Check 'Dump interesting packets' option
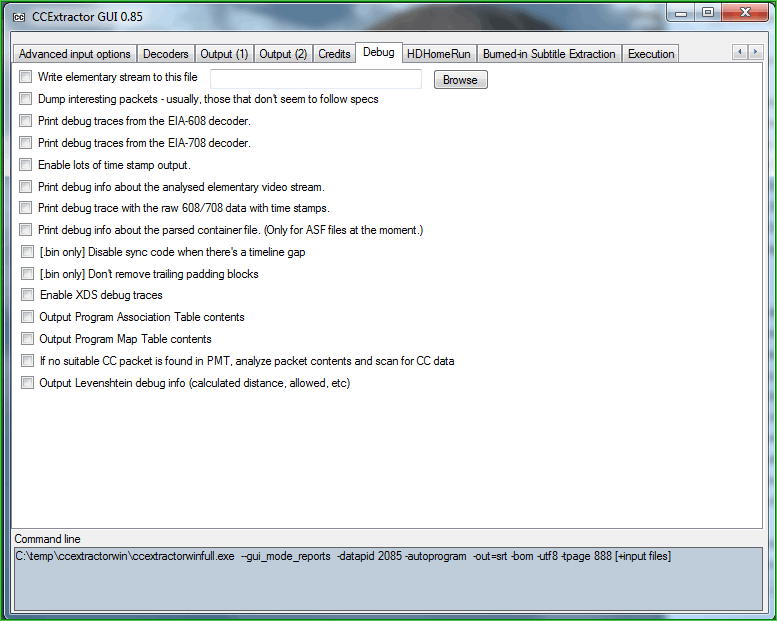This screenshot has height=621, width=777. click(26, 99)
